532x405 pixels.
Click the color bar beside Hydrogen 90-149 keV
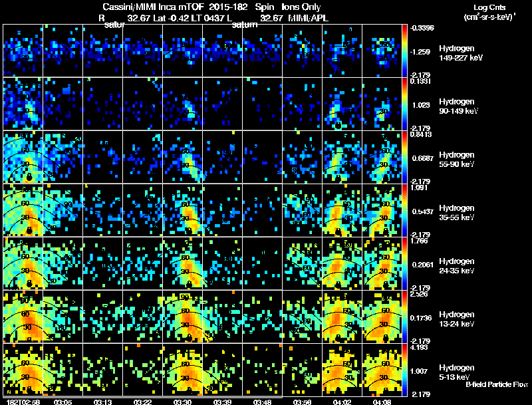click(x=404, y=104)
